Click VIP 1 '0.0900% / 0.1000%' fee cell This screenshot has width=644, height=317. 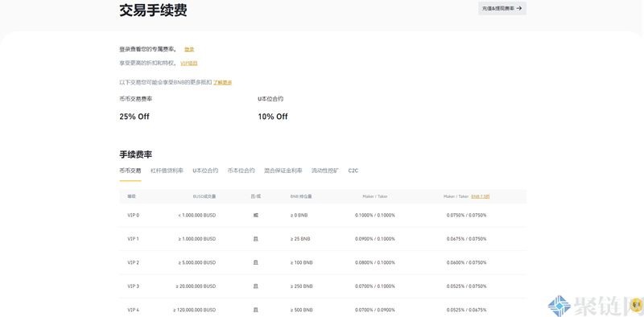point(375,239)
